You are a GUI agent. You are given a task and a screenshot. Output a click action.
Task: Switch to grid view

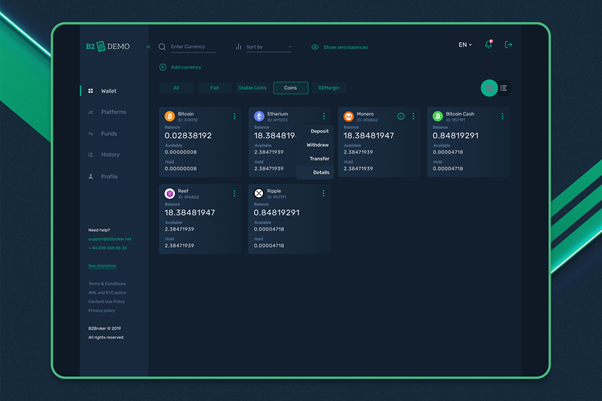click(489, 88)
